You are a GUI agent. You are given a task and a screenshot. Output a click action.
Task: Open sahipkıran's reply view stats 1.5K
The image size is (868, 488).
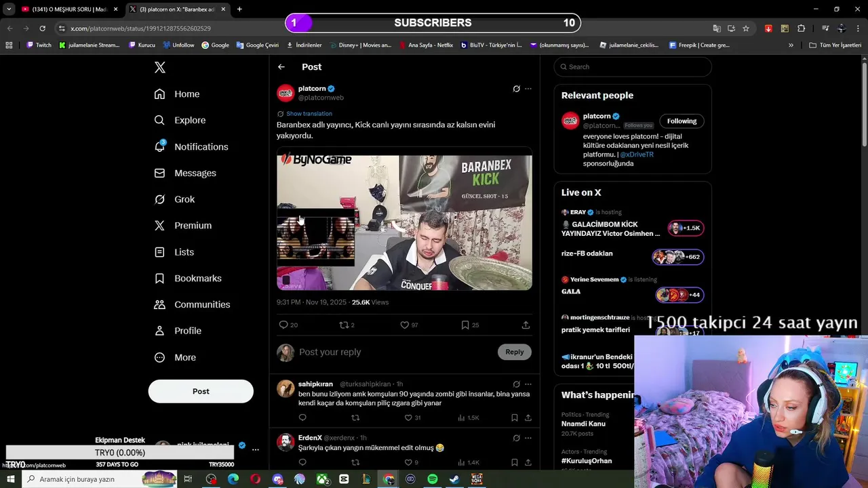click(x=469, y=418)
